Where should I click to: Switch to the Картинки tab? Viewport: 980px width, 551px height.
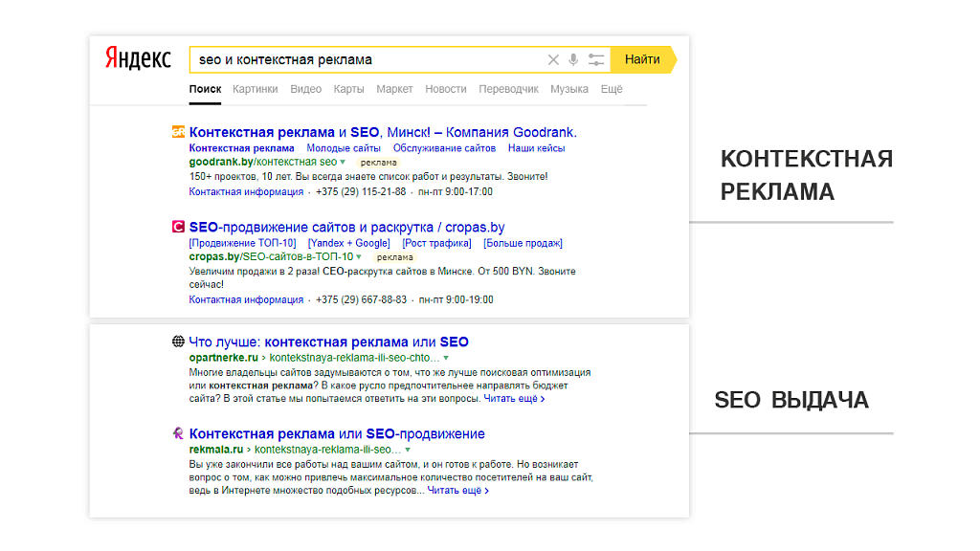pos(255,89)
